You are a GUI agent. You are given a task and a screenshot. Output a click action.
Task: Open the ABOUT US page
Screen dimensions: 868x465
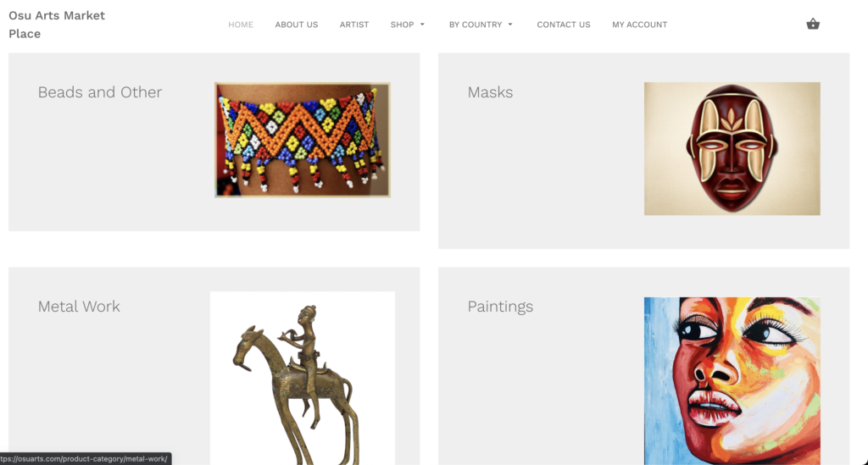pos(297,25)
